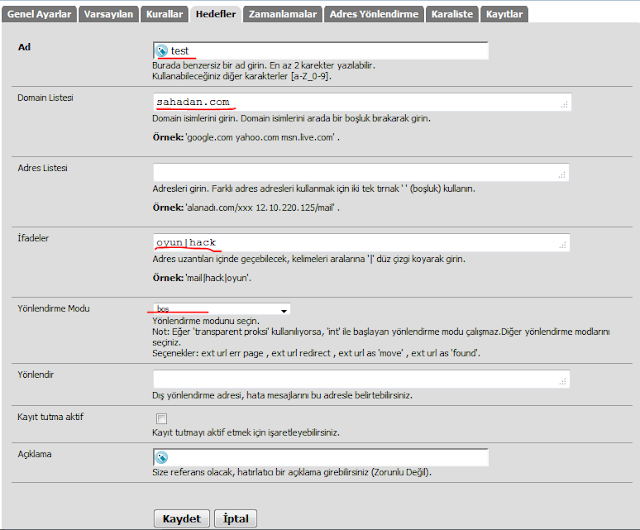
Task: Click the İfadeler resize grip
Action: pyautogui.click(x=563, y=245)
